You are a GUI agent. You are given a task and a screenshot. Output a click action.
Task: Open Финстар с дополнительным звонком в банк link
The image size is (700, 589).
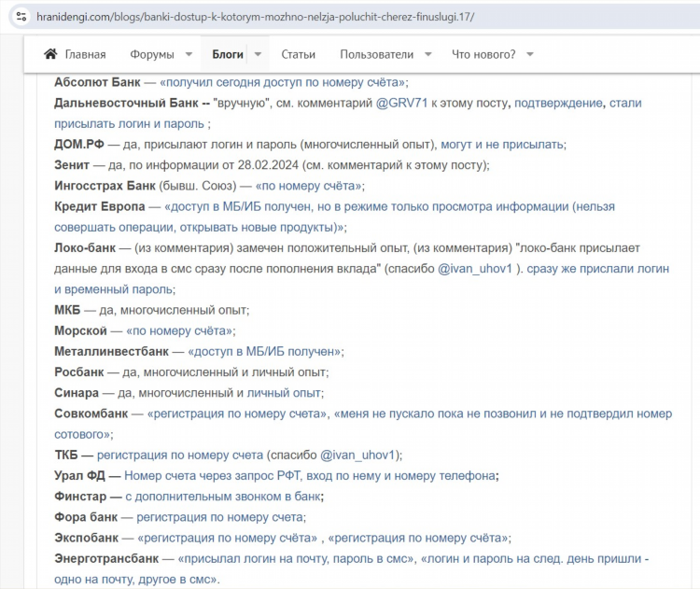(223, 497)
